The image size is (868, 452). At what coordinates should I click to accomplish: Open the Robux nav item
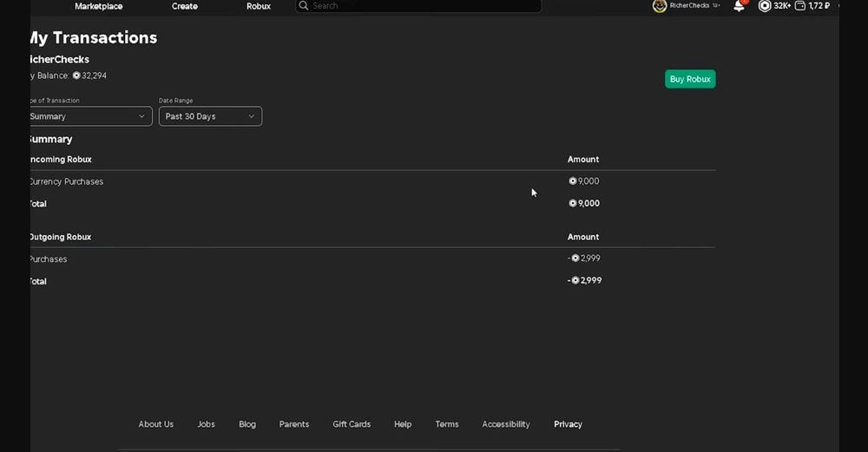pyautogui.click(x=259, y=6)
